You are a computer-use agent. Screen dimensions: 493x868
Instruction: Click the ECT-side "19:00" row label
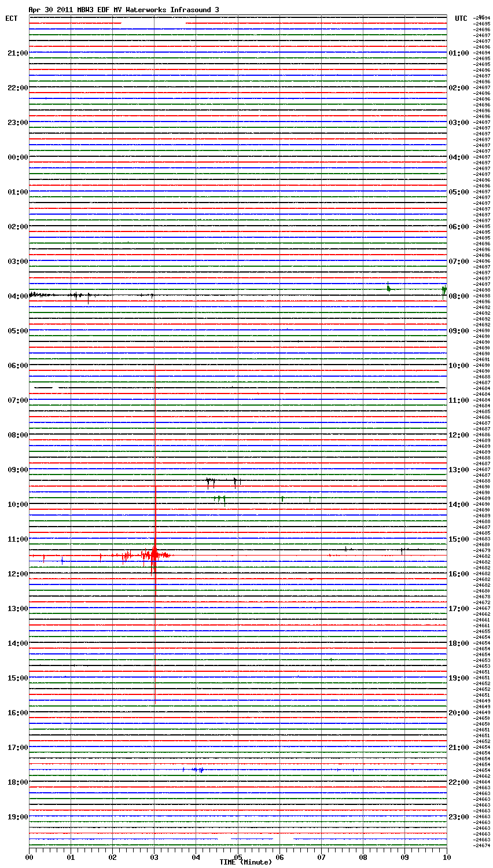[18, 817]
